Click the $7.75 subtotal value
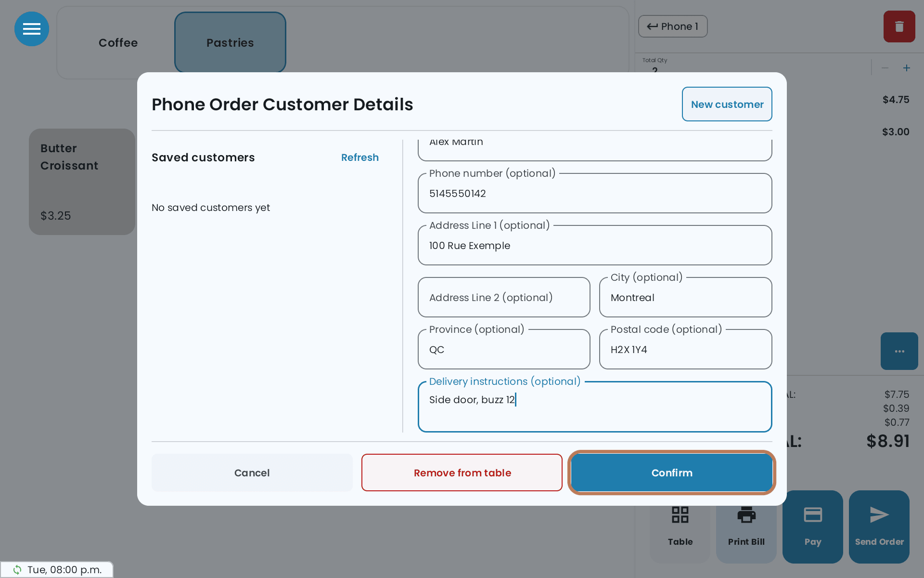The width and height of the screenshot is (924, 578). [x=897, y=394]
